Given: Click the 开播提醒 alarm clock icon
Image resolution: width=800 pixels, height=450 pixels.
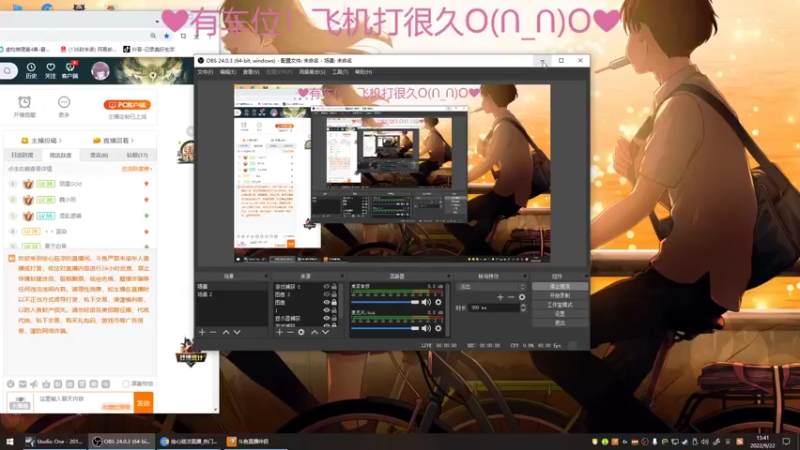Looking at the screenshot, I should pos(24,102).
